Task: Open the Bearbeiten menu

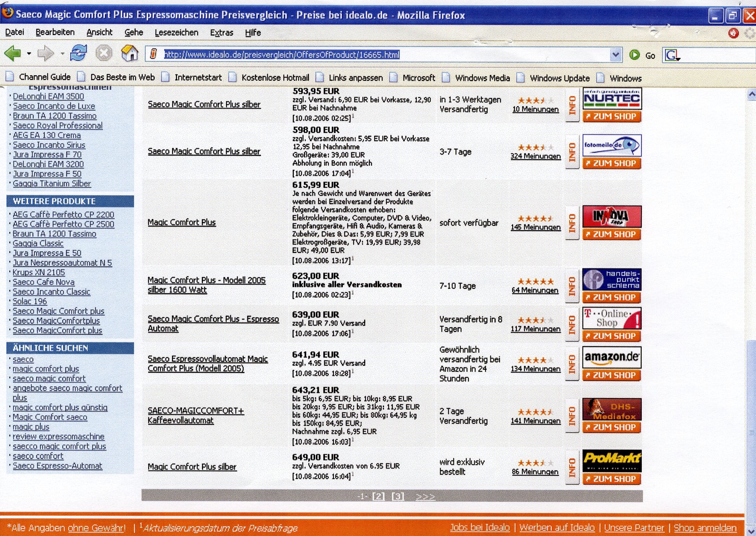Action: [x=55, y=32]
